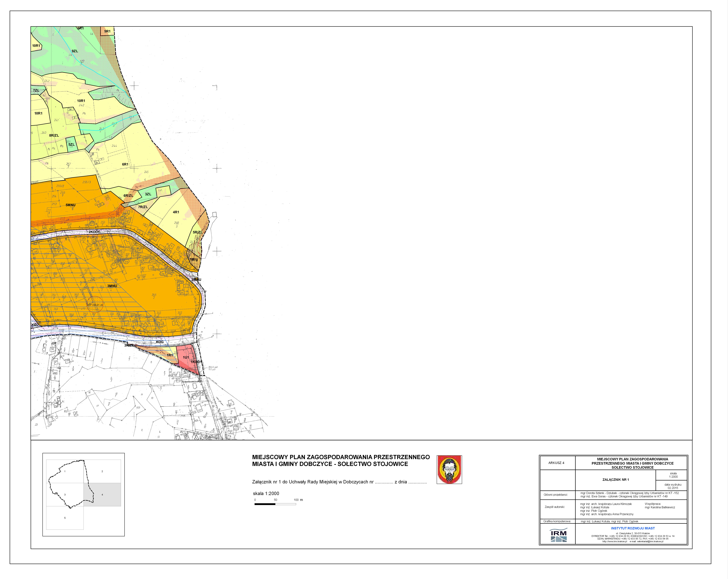Select sheet 2 in the index map
728x579 pixels.
point(102,471)
